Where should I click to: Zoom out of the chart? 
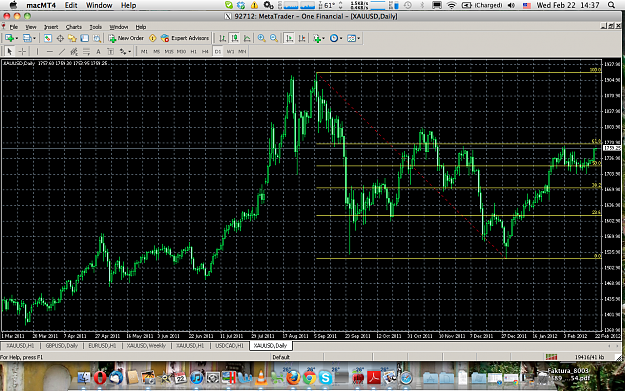[x=274, y=38]
